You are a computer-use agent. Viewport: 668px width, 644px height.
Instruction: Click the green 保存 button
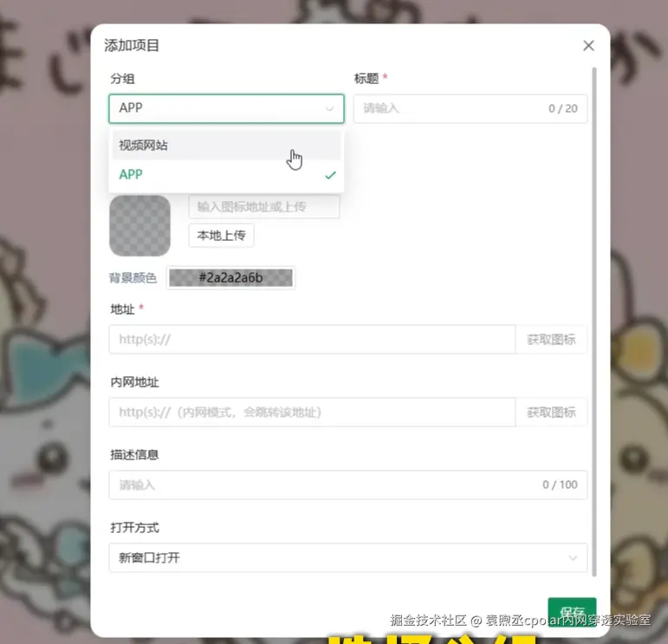(572, 612)
